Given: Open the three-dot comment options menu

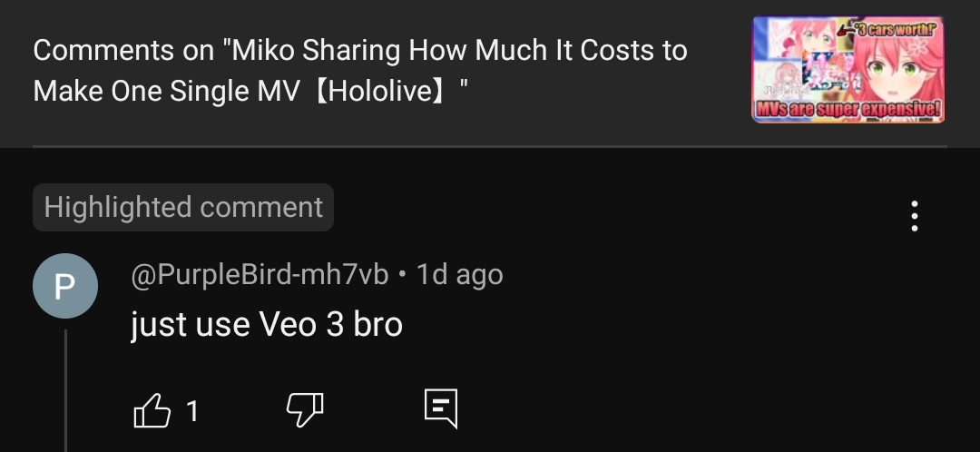Looking at the screenshot, I should pyautogui.click(x=915, y=216).
